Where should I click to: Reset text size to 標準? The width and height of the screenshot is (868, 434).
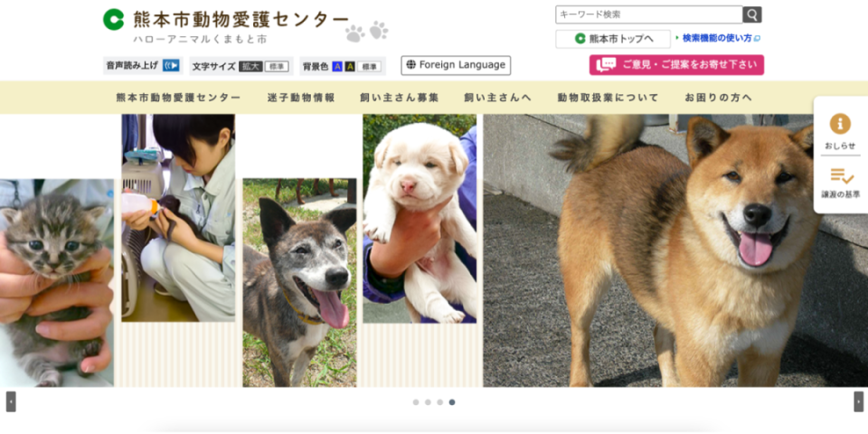(277, 66)
